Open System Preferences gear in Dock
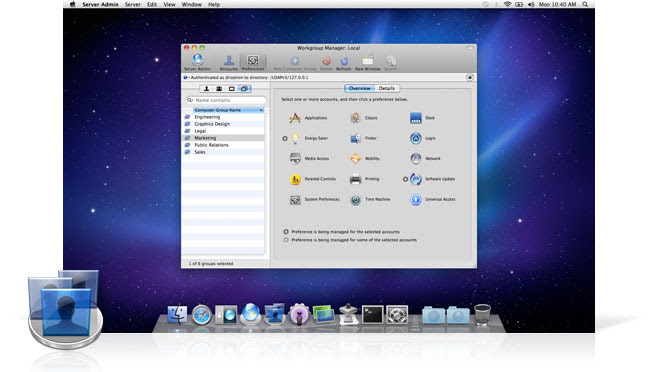Image resolution: width=656 pixels, height=372 pixels. [x=397, y=315]
